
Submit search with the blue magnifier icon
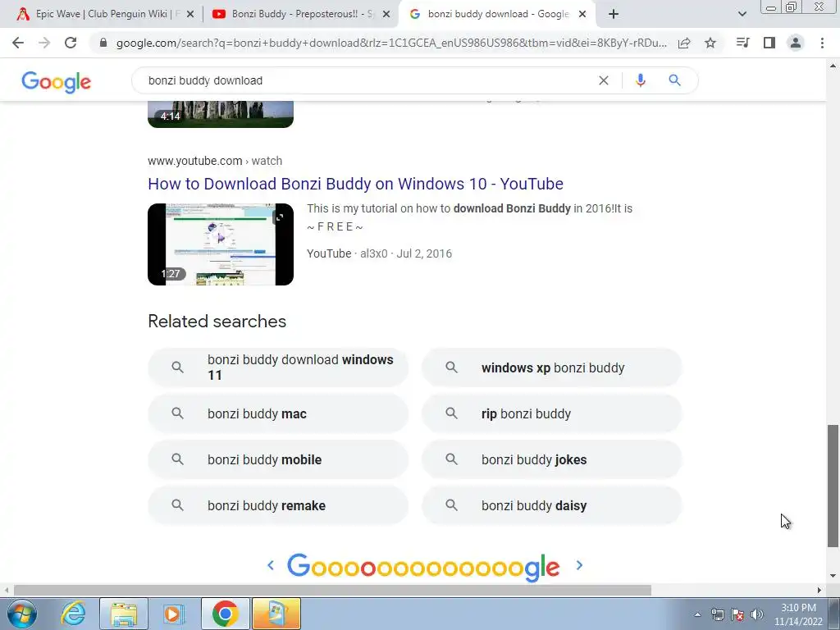point(674,80)
